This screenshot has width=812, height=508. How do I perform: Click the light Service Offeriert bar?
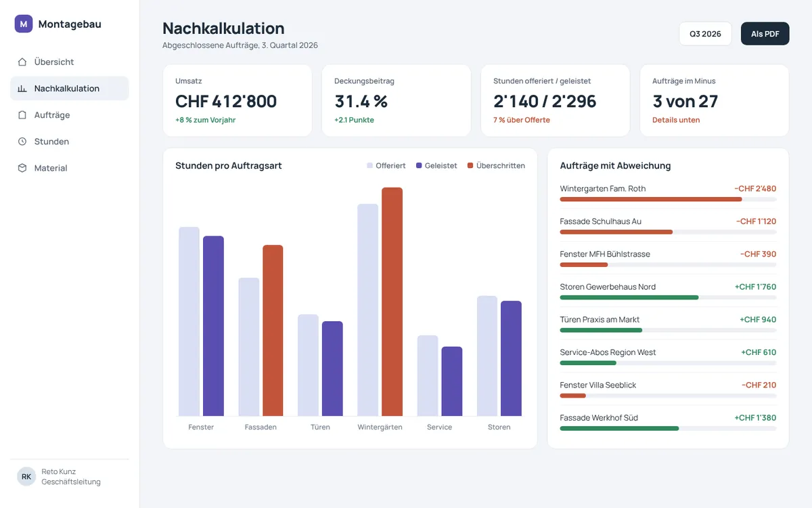(x=428, y=375)
